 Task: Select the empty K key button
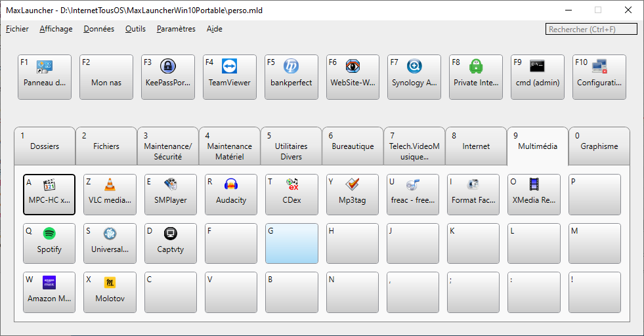tap(473, 243)
